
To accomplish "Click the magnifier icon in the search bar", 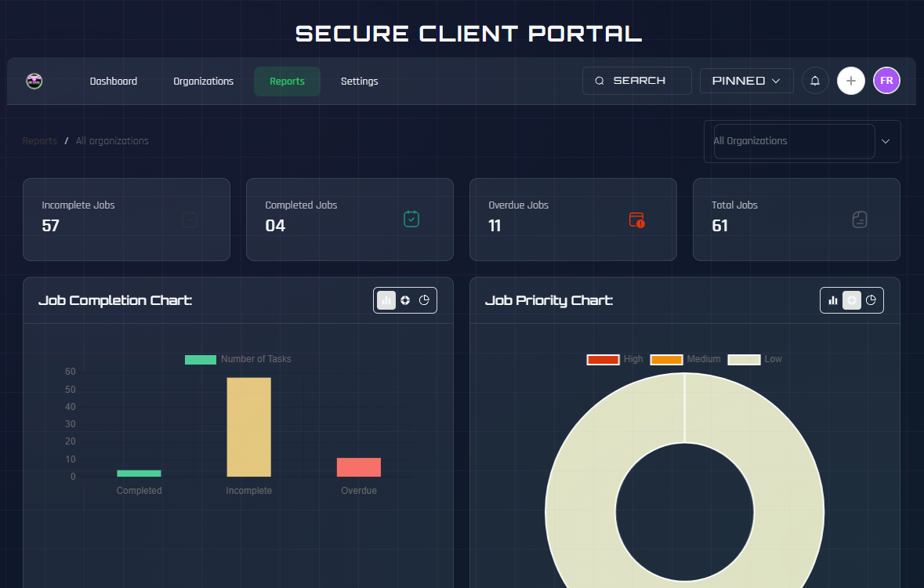I will (x=600, y=80).
